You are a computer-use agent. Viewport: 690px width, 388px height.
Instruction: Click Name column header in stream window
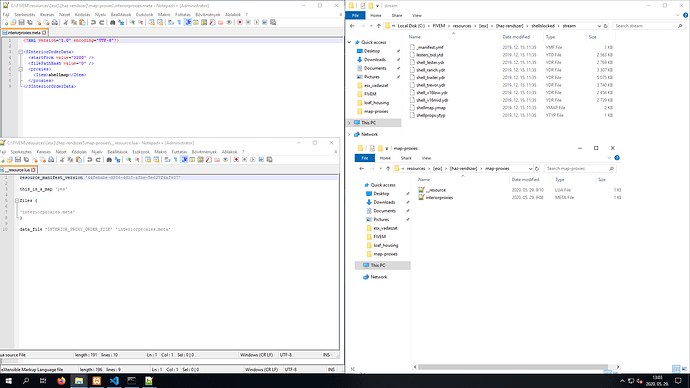pos(415,37)
